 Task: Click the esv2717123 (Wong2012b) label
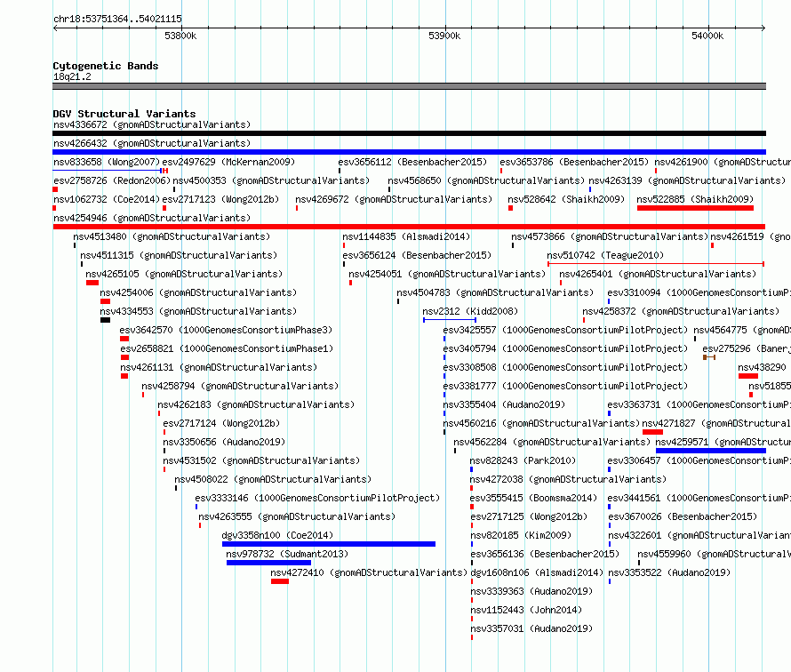(220, 199)
